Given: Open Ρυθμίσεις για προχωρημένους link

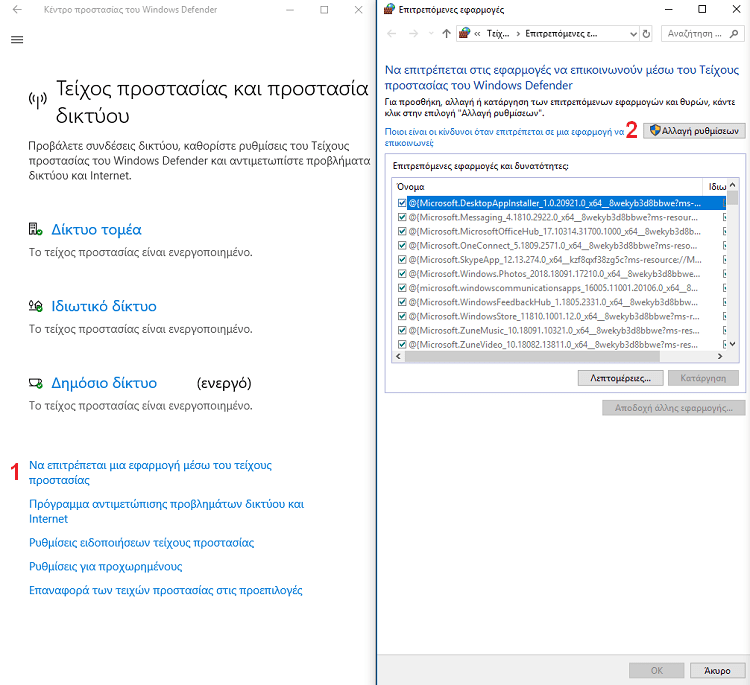Looking at the screenshot, I should point(106,567).
